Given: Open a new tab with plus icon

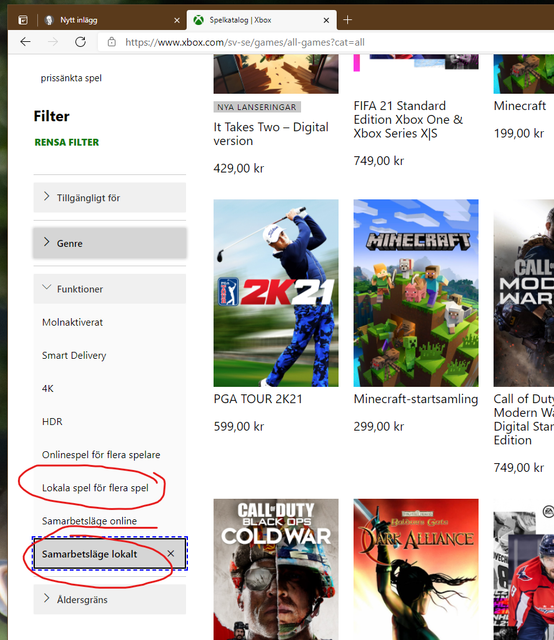Looking at the screenshot, I should click(347, 20).
